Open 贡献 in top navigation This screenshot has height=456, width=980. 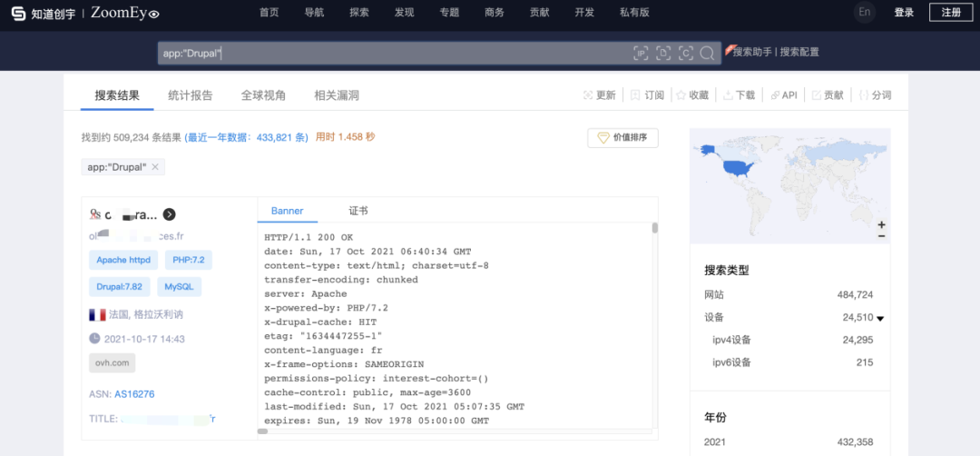(x=539, y=13)
